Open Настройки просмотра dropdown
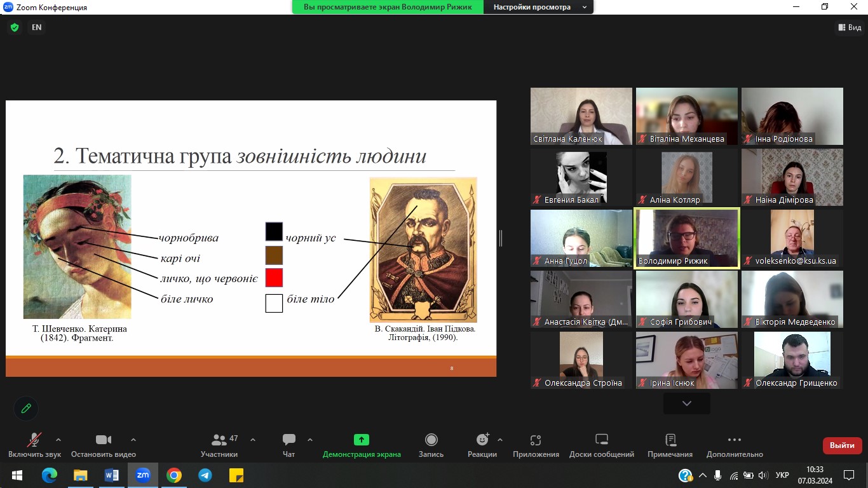The image size is (868, 488). point(538,7)
